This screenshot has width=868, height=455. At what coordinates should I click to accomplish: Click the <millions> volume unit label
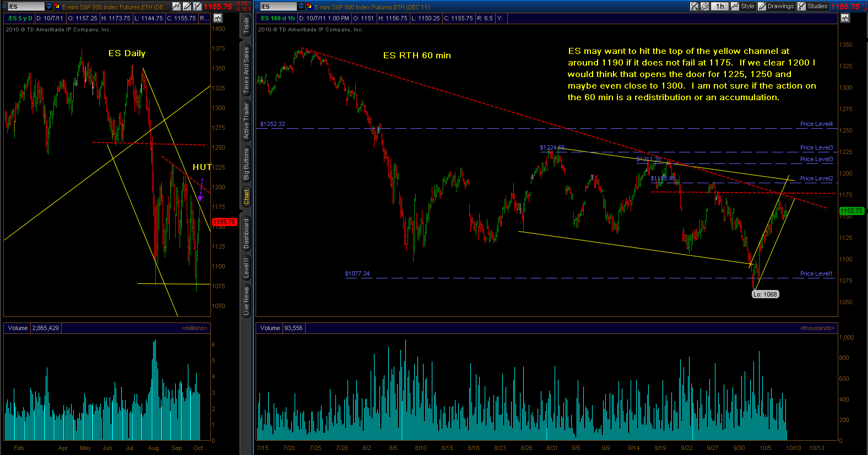(x=194, y=328)
